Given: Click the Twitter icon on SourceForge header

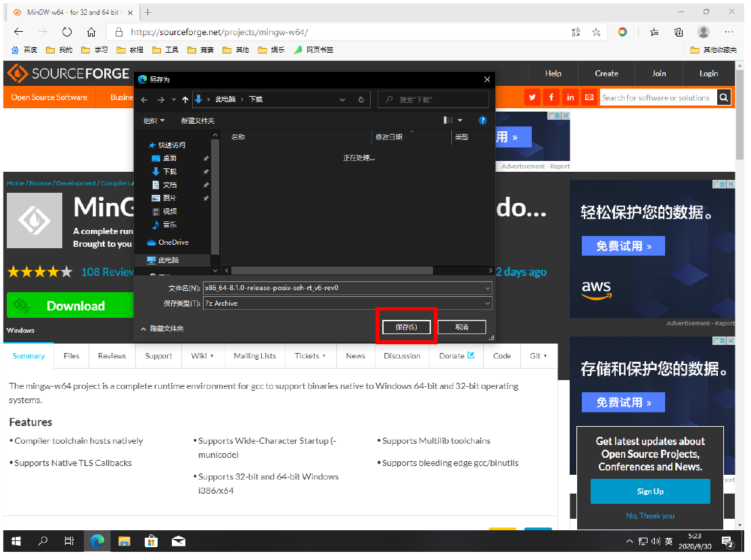Looking at the screenshot, I should [x=532, y=97].
